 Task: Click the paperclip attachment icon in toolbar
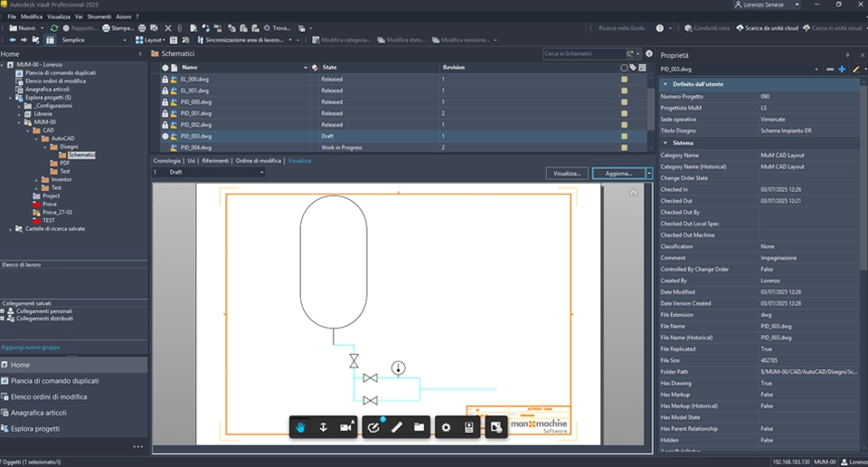point(179,28)
